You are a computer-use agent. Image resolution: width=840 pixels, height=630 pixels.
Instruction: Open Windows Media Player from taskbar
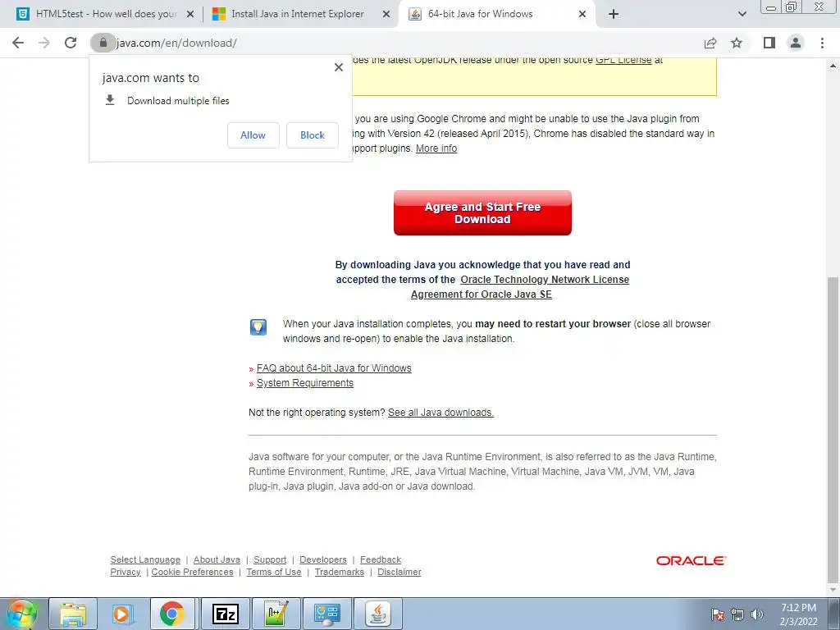coord(123,614)
